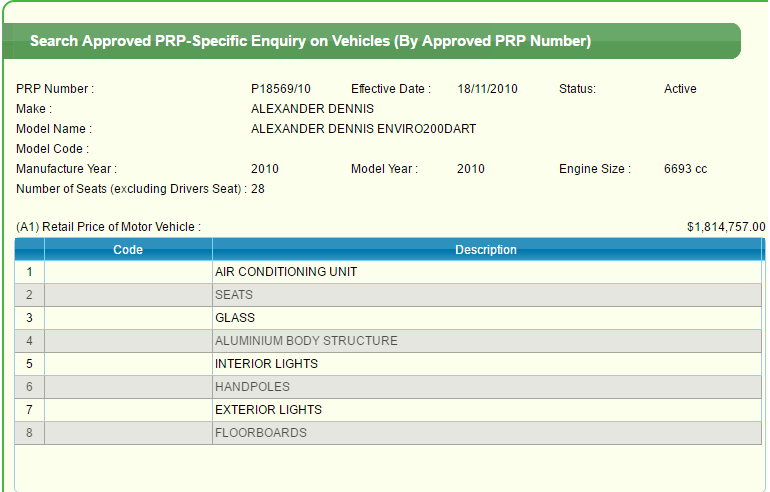Select the SEATS description row

coord(234,295)
